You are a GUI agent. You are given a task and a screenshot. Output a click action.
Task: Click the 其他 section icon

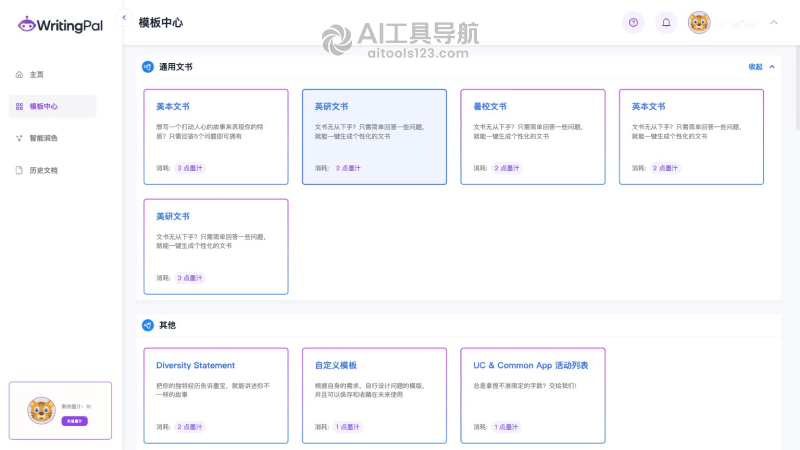[148, 325]
